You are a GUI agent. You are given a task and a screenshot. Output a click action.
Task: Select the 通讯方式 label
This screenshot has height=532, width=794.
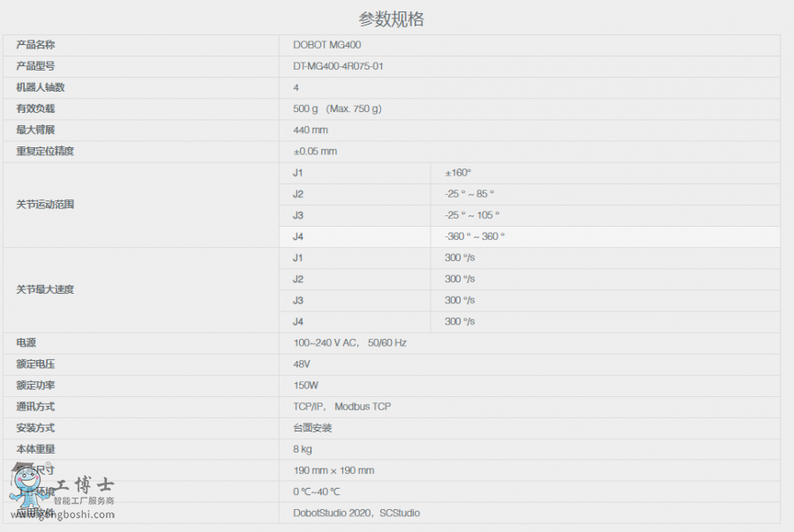coord(35,407)
